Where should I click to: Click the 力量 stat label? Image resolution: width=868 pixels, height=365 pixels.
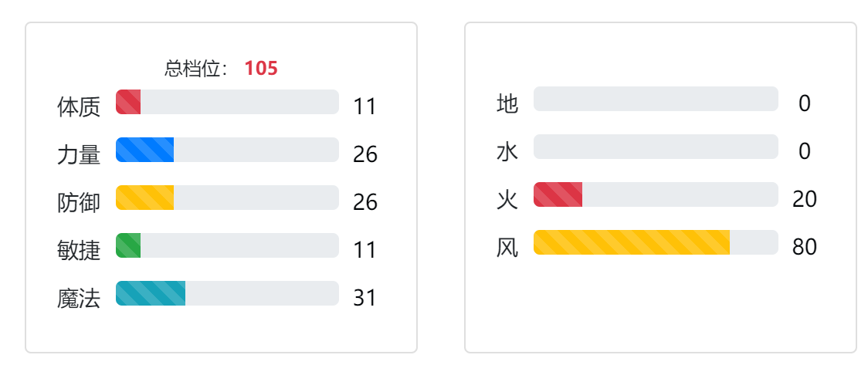tap(79, 155)
